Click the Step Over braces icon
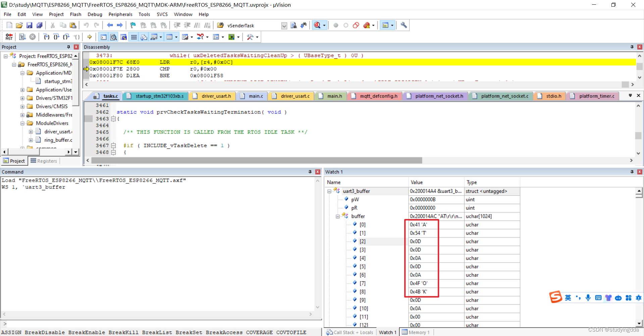Image resolution: width=644 pixels, height=336 pixels. [56, 37]
